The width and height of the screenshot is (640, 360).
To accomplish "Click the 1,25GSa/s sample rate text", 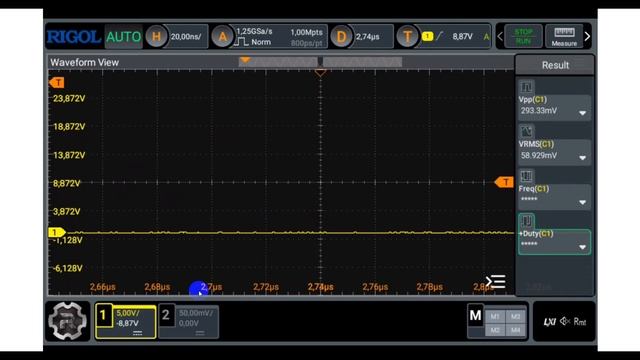I will click(x=254, y=31).
